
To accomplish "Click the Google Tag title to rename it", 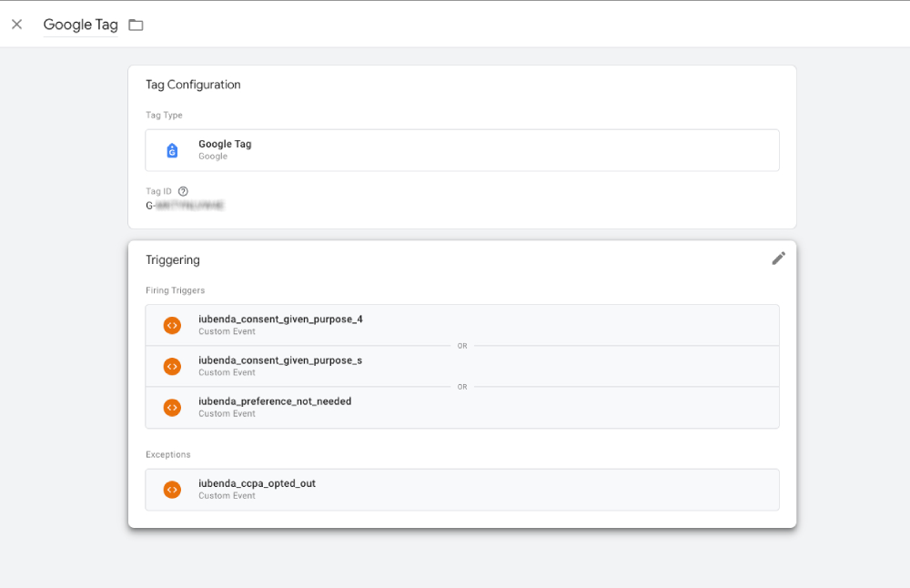I will (x=80, y=25).
